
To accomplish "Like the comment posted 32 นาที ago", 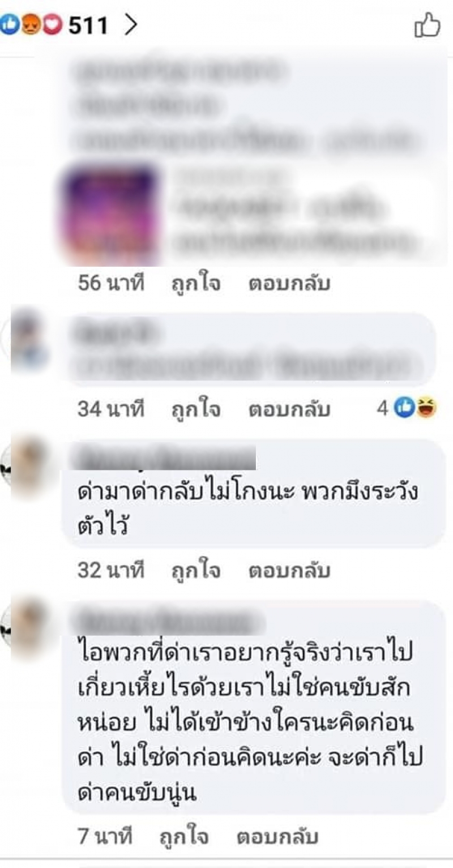I will click(196, 571).
